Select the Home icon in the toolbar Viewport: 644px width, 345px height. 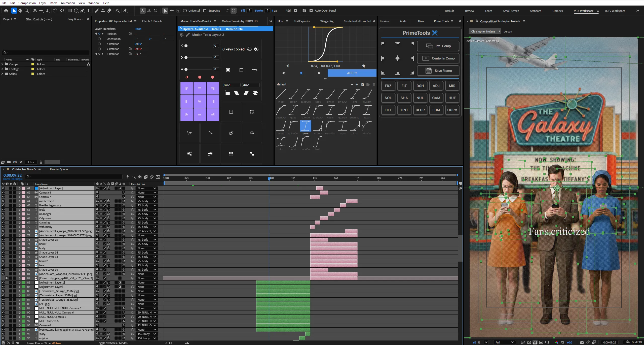click(x=6, y=11)
